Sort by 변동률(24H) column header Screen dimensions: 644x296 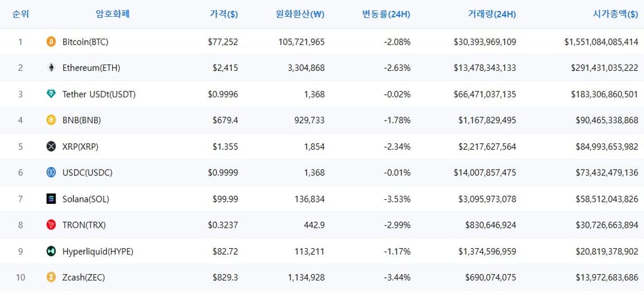386,14
